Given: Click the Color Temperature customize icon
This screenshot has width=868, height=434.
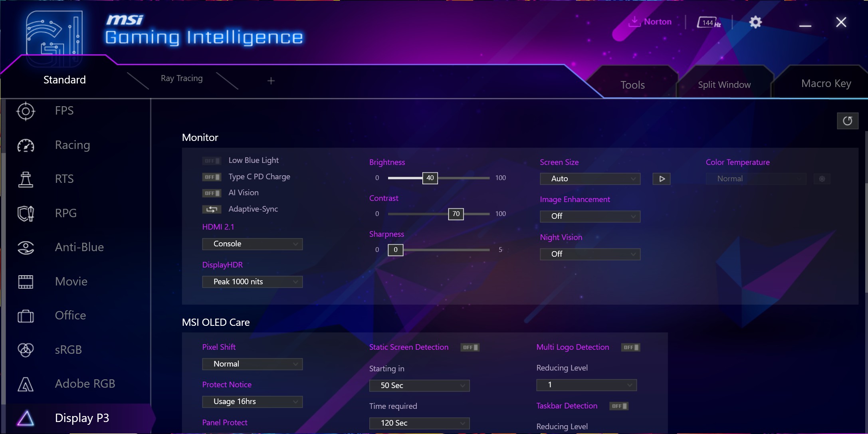Looking at the screenshot, I should [822, 179].
